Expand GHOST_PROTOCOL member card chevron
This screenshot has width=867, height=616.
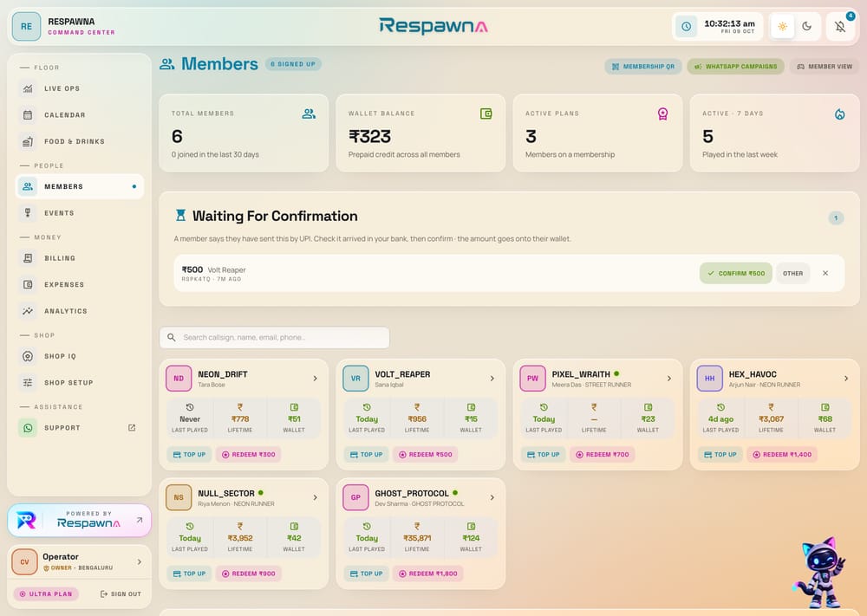[492, 498]
